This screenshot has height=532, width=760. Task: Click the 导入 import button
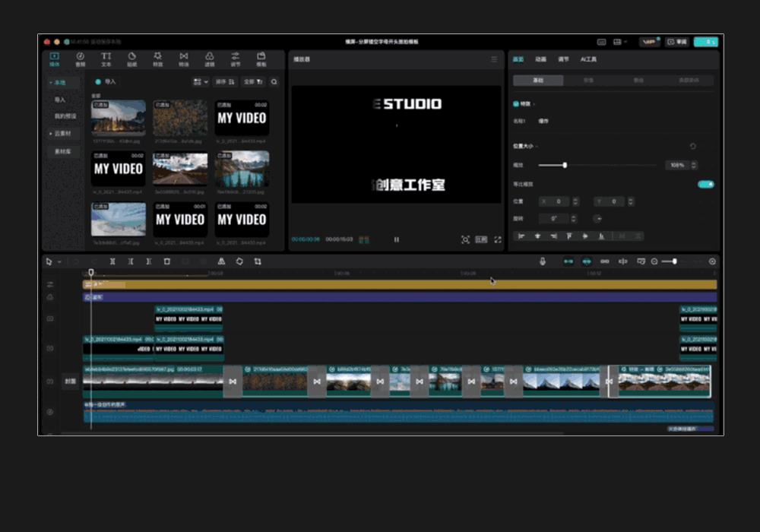(106, 81)
